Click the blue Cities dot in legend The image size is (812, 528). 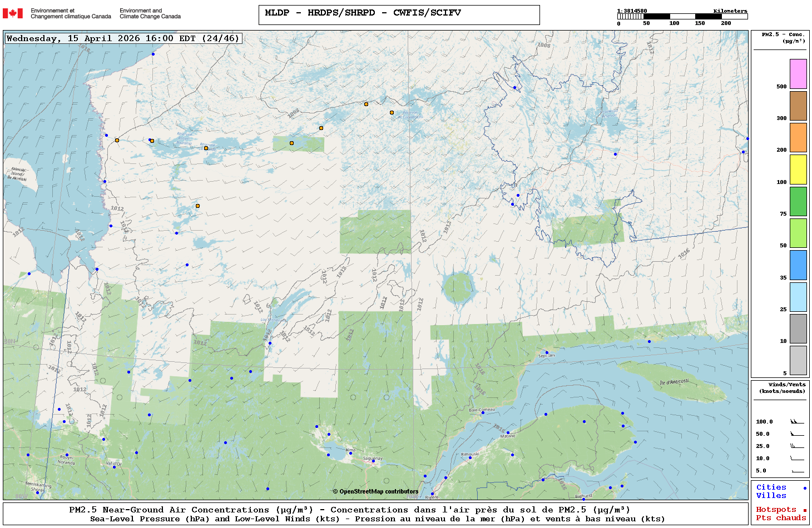805,488
